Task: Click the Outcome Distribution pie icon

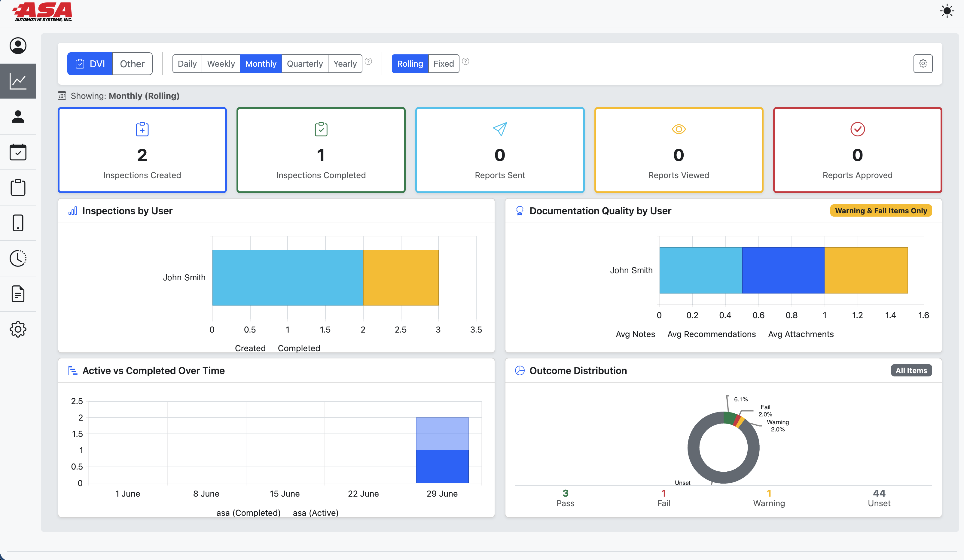Action: pyautogui.click(x=520, y=371)
